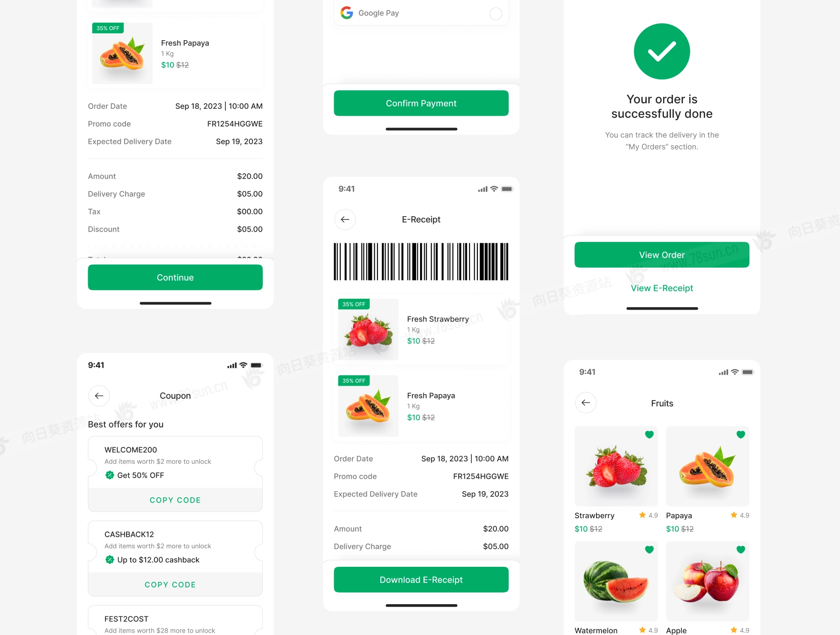The height and width of the screenshot is (635, 840).
Task: Copy code for the WELCOME200 coupon
Action: pyautogui.click(x=175, y=500)
